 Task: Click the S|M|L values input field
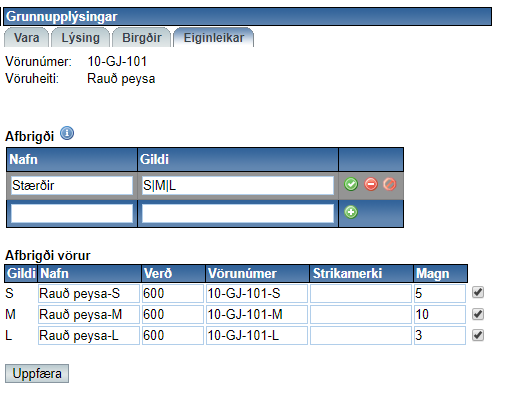[238, 185]
